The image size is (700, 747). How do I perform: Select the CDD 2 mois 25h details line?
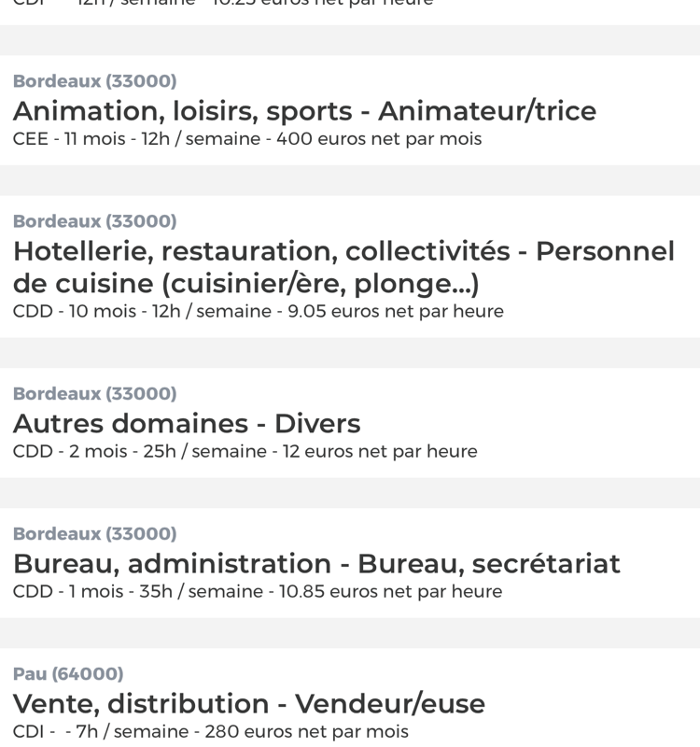pyautogui.click(x=245, y=452)
